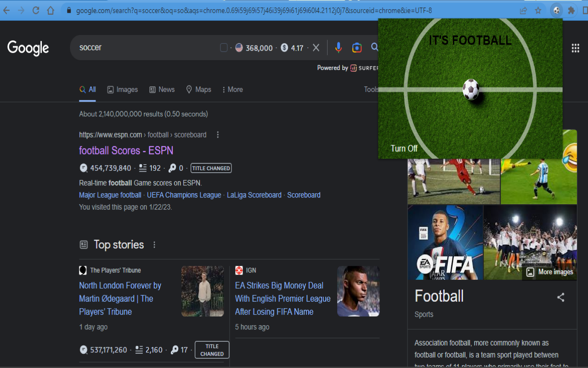The width and height of the screenshot is (588, 368).
Task: Open the team celebration trophy image
Action: click(530, 242)
